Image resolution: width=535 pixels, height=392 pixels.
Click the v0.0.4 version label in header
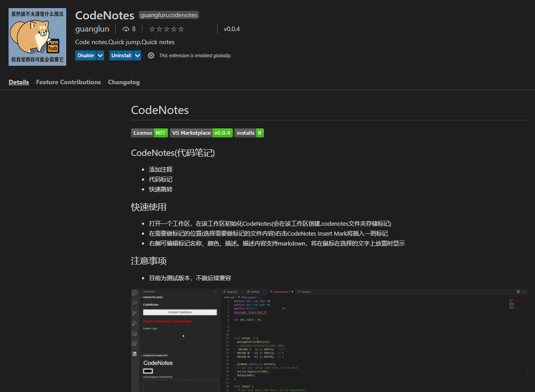pyautogui.click(x=231, y=29)
